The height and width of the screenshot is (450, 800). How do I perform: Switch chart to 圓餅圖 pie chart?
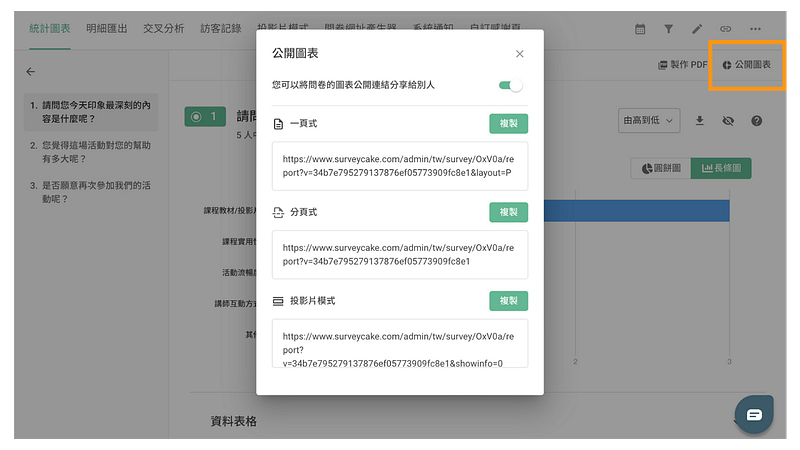tap(661, 168)
